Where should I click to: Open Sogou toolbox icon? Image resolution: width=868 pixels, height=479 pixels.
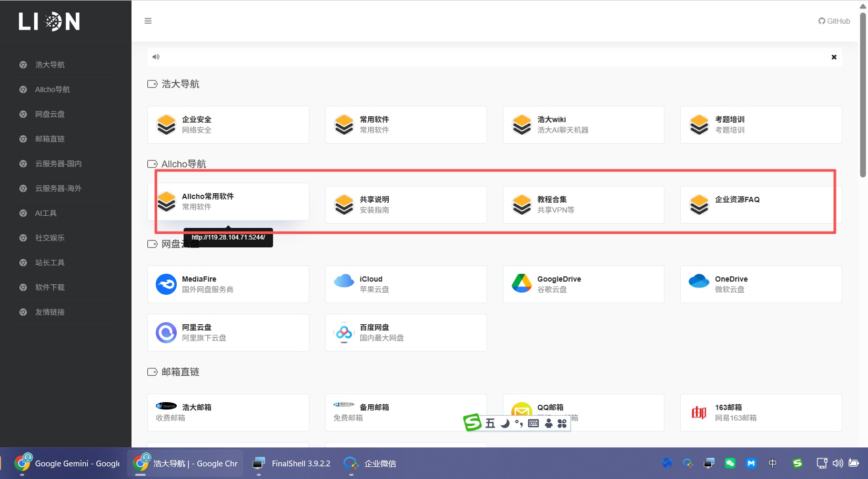(x=562, y=423)
